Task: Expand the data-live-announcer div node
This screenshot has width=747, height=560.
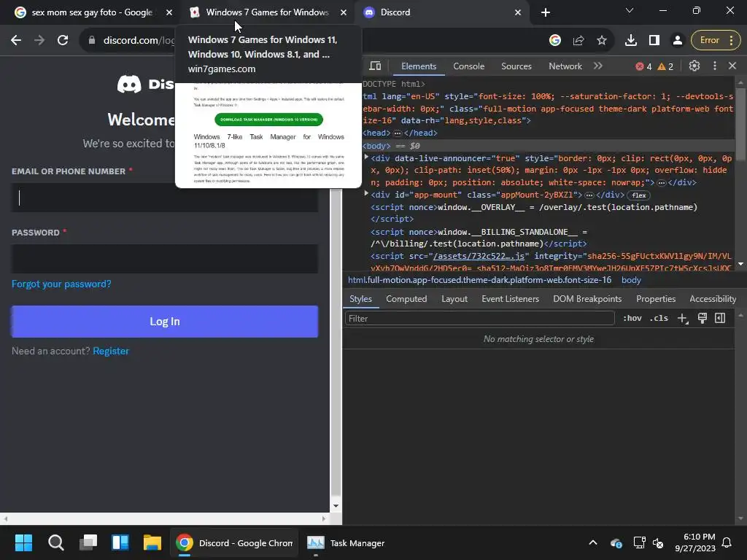Action: coord(366,157)
